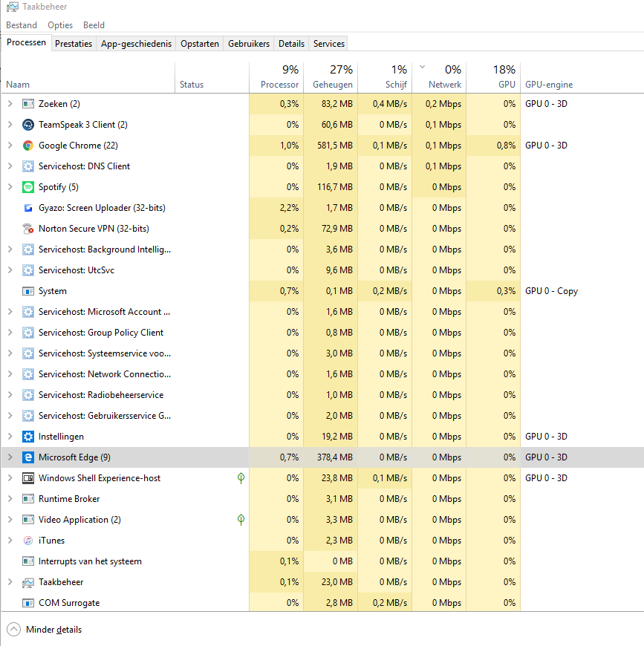
Task: Open the Beeld menu
Action: (x=94, y=25)
